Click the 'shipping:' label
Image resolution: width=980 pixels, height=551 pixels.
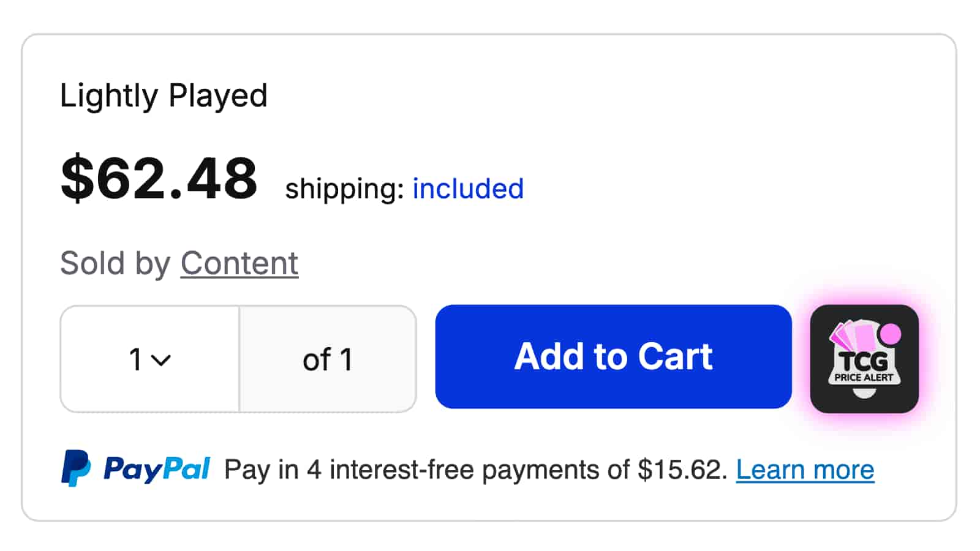344,189
